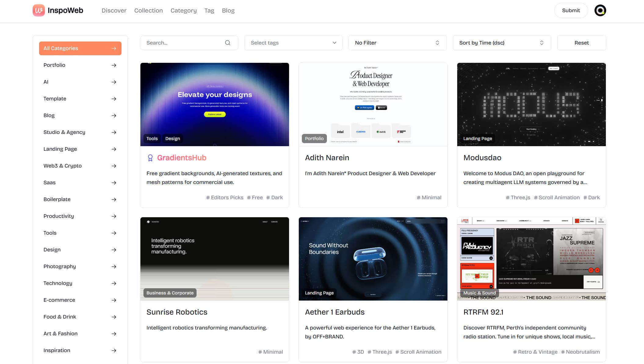Click the arrow beside the Portfolio category
This screenshot has height=364, width=644.
[x=114, y=65]
